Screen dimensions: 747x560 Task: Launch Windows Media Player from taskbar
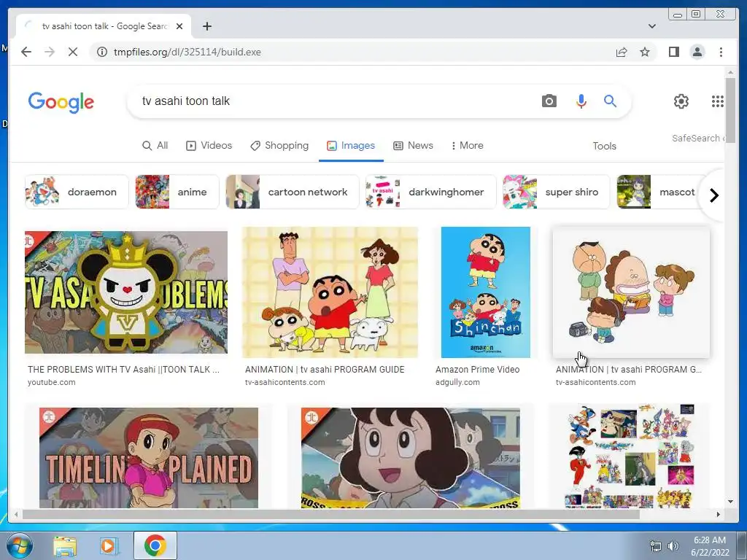point(109,545)
